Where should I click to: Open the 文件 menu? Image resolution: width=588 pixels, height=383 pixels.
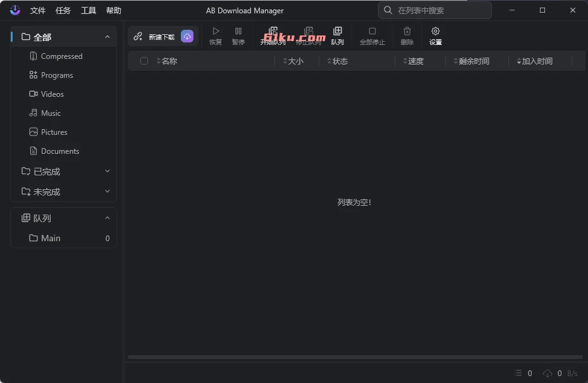coord(38,11)
